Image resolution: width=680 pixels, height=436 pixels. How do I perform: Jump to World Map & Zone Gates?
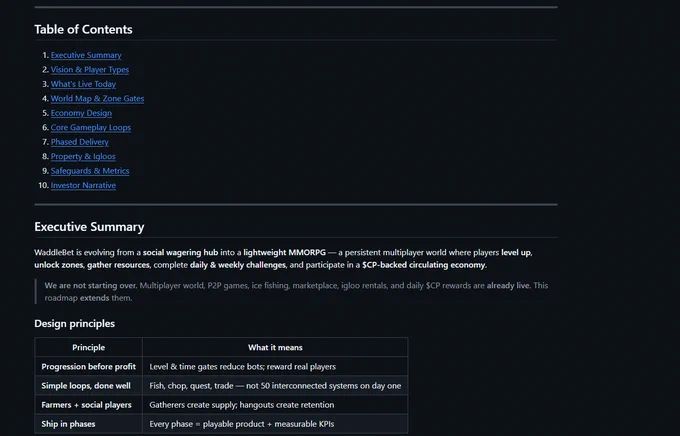click(x=97, y=98)
